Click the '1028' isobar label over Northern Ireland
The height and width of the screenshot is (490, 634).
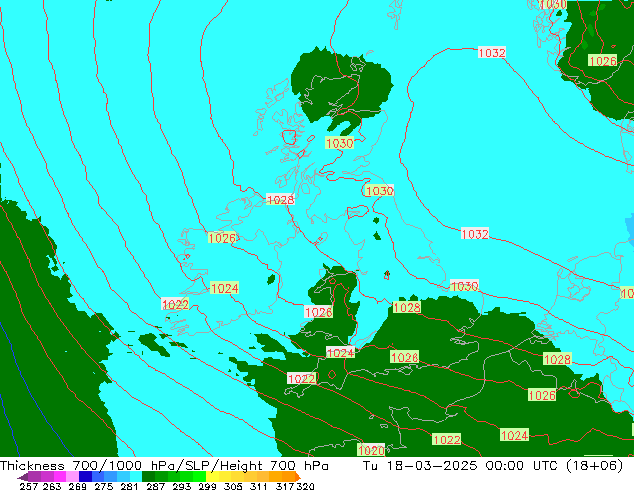(280, 199)
